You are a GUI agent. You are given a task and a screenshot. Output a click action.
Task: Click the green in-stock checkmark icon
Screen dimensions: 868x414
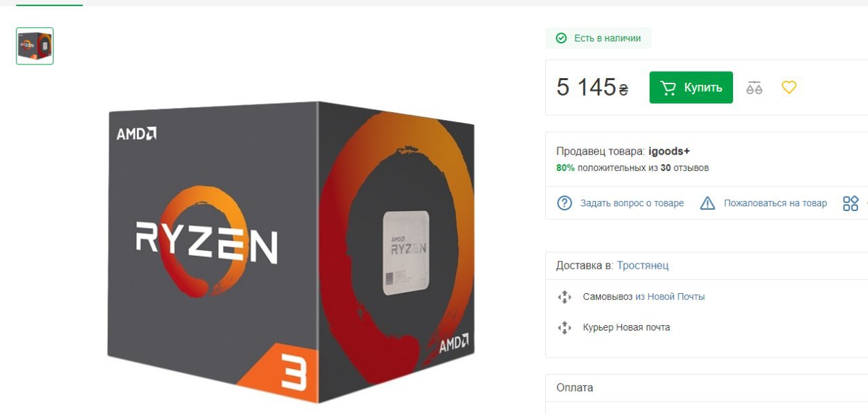(x=561, y=38)
